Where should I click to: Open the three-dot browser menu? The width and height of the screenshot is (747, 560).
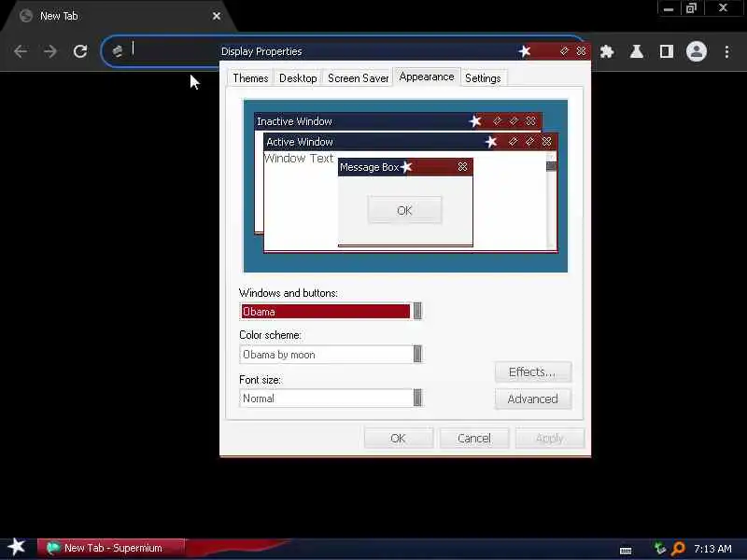(x=726, y=51)
